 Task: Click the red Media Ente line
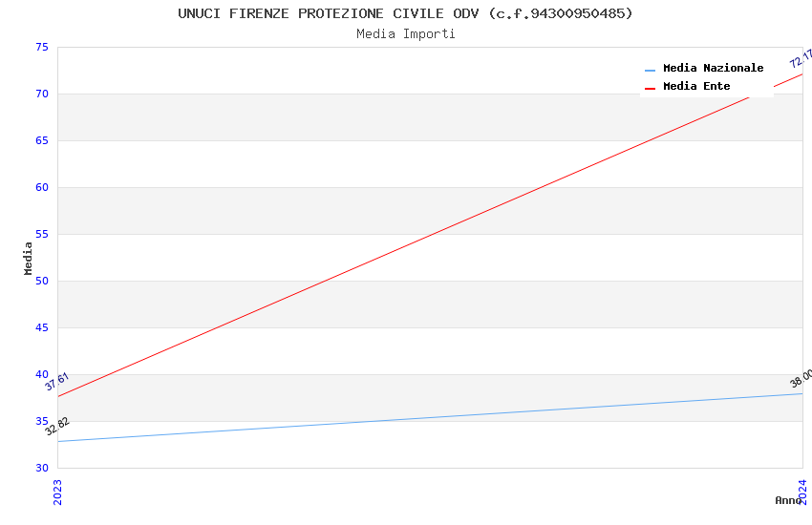pyautogui.click(x=430, y=236)
